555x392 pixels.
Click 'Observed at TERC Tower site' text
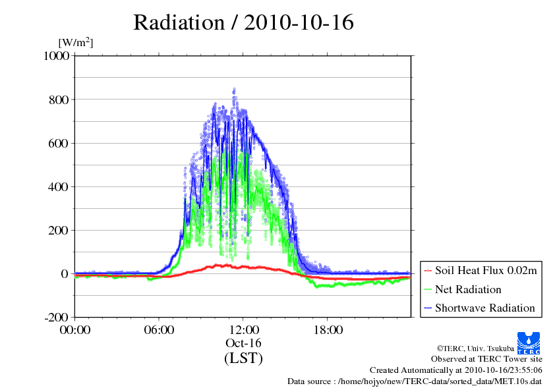tap(486, 359)
